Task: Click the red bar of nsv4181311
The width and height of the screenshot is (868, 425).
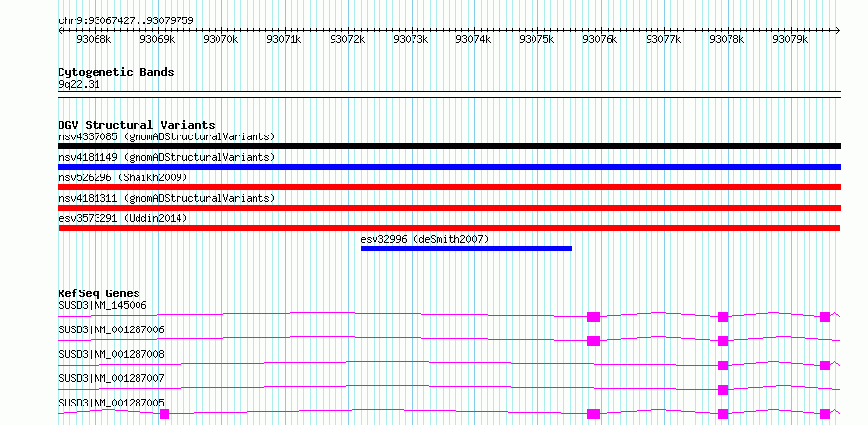Action: pyautogui.click(x=449, y=208)
